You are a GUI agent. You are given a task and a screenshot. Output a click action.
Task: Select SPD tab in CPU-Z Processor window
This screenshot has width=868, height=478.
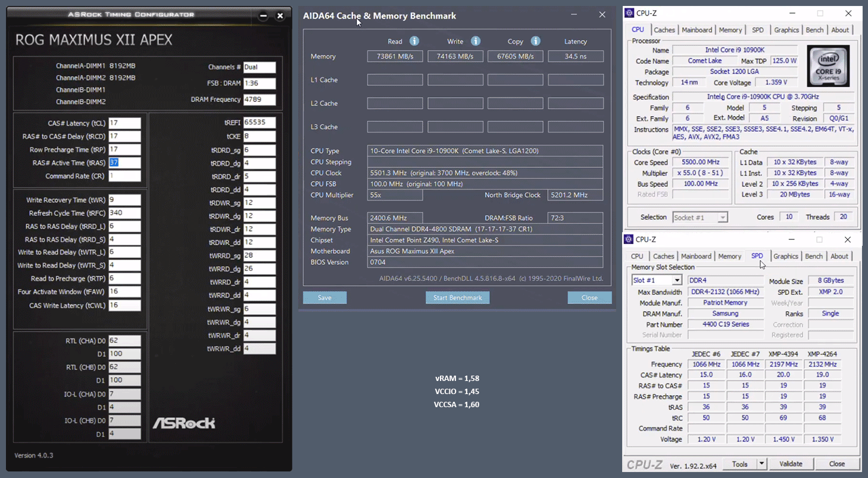point(758,30)
